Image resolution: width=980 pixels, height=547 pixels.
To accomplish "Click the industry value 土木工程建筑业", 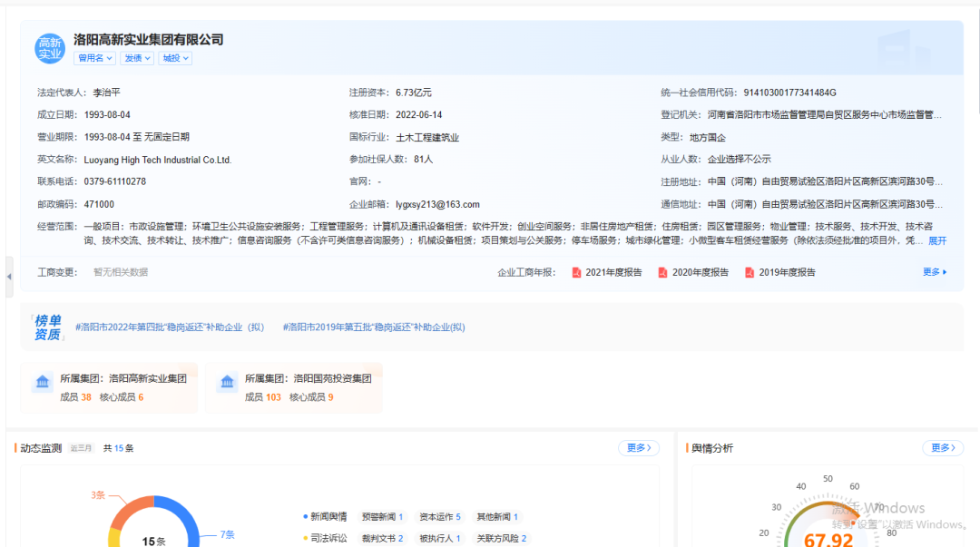I will [x=426, y=138].
